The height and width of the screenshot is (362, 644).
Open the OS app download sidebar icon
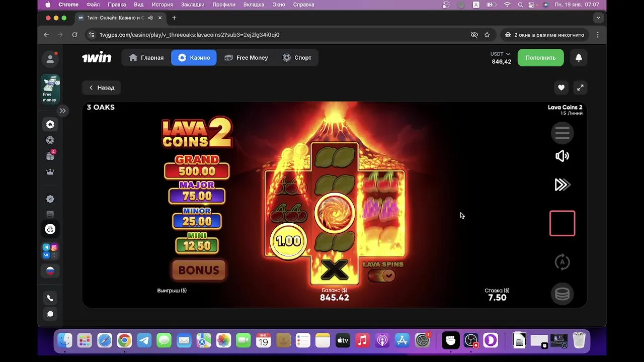point(50,229)
